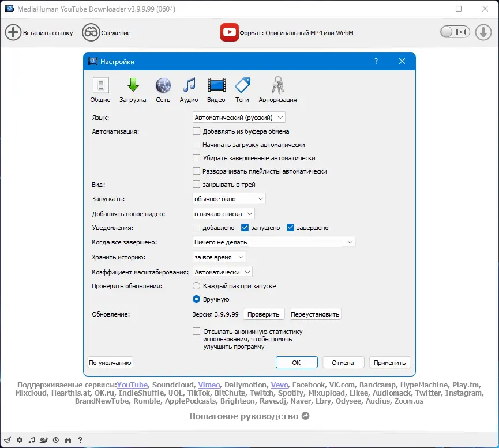Image resolution: width=499 pixels, height=448 pixels.
Task: Open the Теги settings tab
Action: point(242,91)
